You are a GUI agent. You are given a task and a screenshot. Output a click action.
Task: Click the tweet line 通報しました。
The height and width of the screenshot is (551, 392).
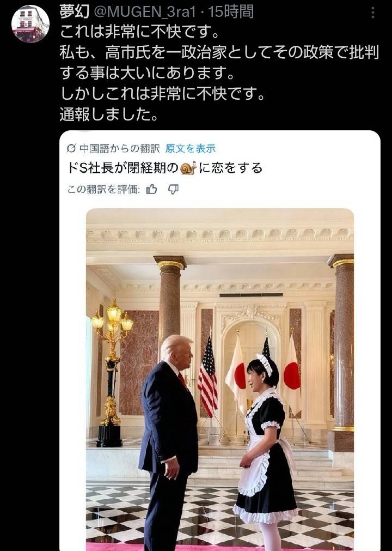pyautogui.click(x=108, y=114)
